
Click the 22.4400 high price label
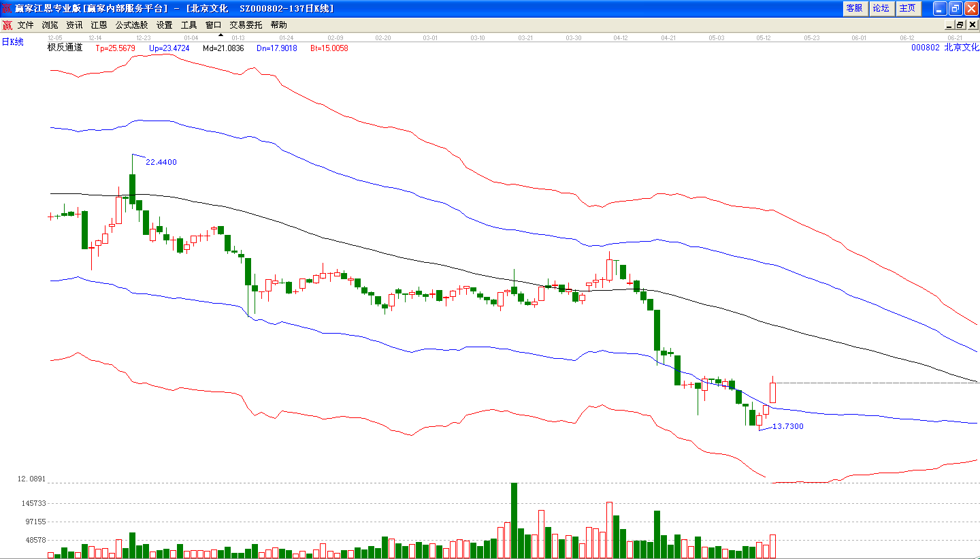click(161, 162)
